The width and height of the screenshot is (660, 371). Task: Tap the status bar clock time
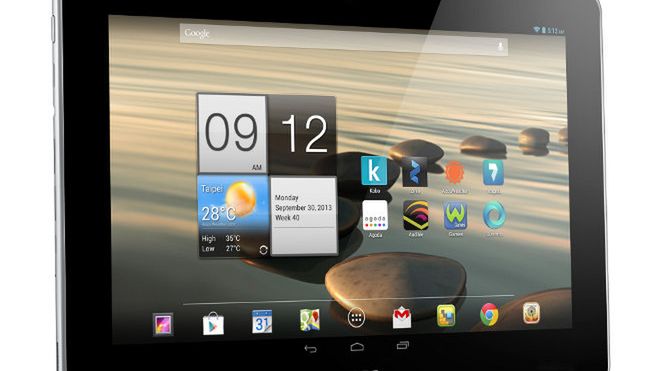click(556, 31)
